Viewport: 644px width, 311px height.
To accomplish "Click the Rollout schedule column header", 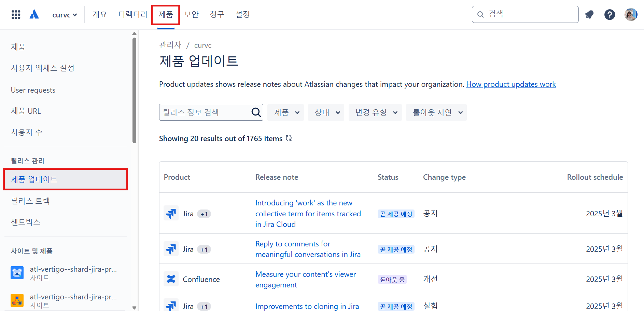I will (x=595, y=177).
